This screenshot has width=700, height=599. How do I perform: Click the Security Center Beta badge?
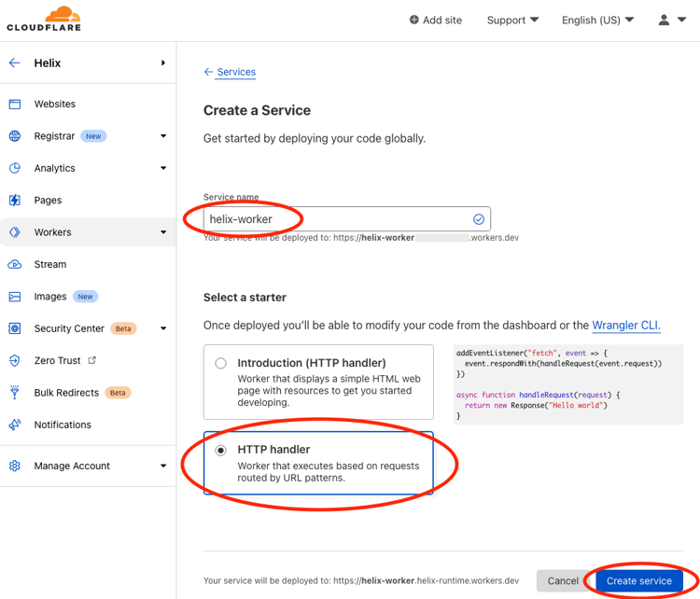coord(123,328)
